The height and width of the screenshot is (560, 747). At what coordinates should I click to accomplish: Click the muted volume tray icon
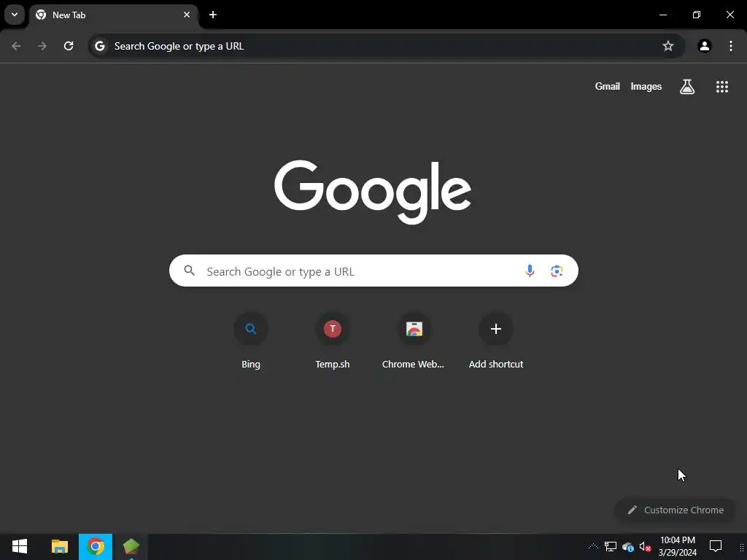click(645, 547)
